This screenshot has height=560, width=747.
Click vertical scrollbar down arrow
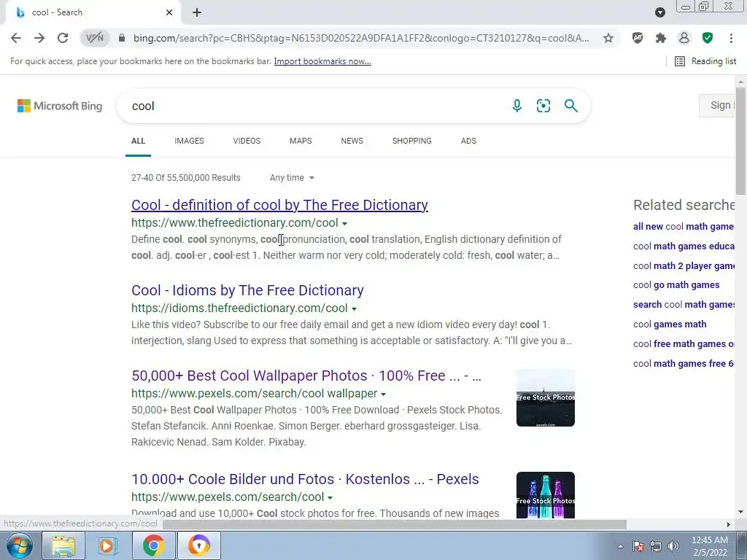(740, 512)
